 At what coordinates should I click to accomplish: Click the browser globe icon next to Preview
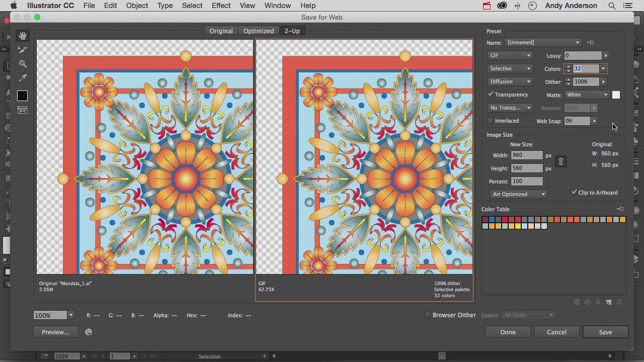click(x=89, y=332)
